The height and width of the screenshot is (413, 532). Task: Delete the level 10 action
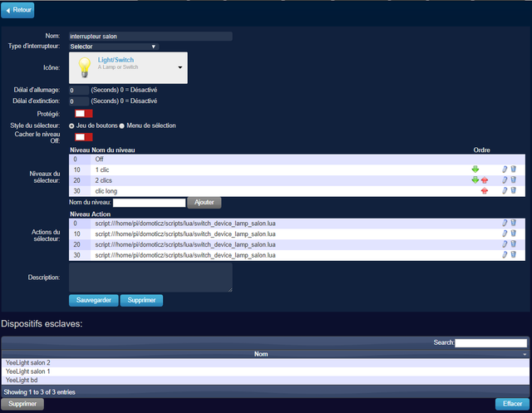point(514,233)
